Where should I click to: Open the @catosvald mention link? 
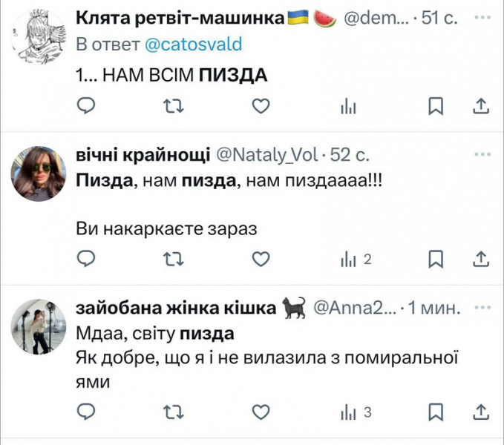[193, 44]
